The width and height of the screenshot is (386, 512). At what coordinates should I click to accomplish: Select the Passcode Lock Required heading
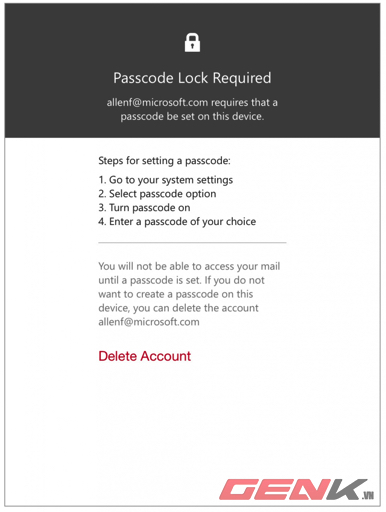192,78
